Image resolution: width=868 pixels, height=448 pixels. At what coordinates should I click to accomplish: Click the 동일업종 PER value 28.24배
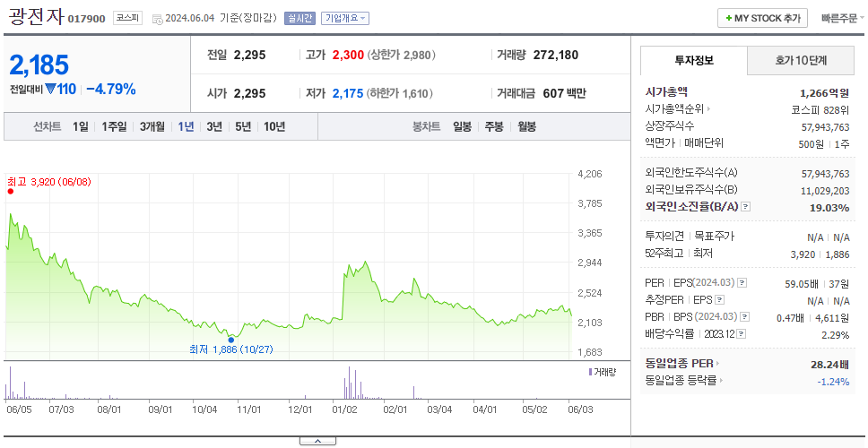(829, 364)
